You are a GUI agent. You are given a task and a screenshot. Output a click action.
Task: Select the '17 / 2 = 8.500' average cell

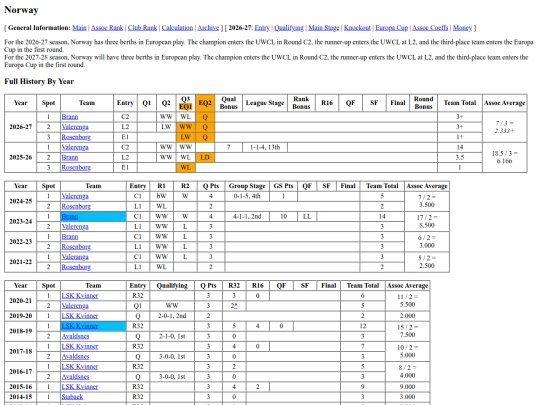click(x=427, y=221)
